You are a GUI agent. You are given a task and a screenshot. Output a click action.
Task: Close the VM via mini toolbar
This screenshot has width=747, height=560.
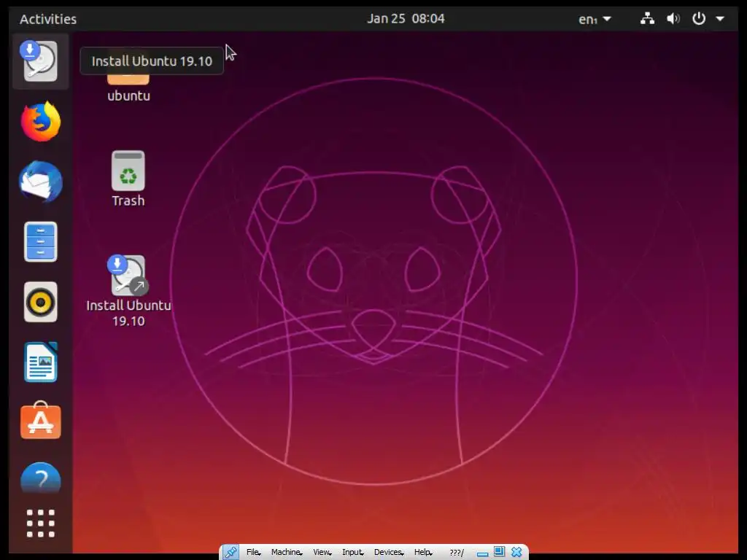[x=516, y=552]
